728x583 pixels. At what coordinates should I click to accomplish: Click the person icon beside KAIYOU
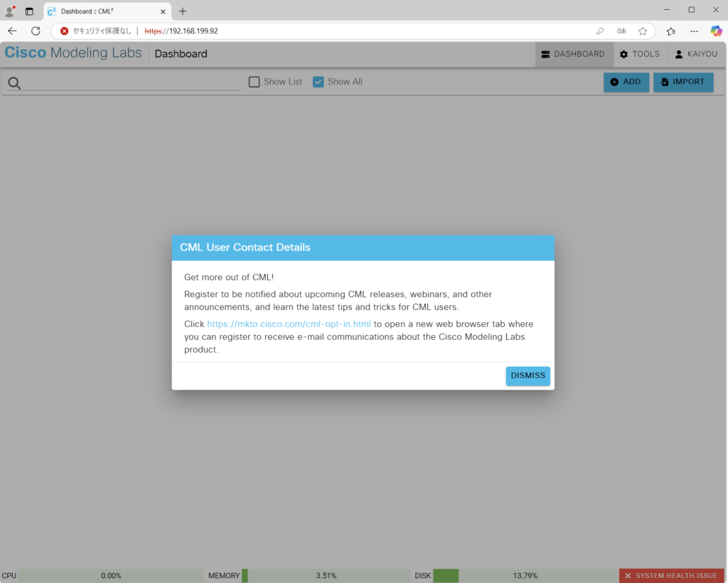coord(679,54)
